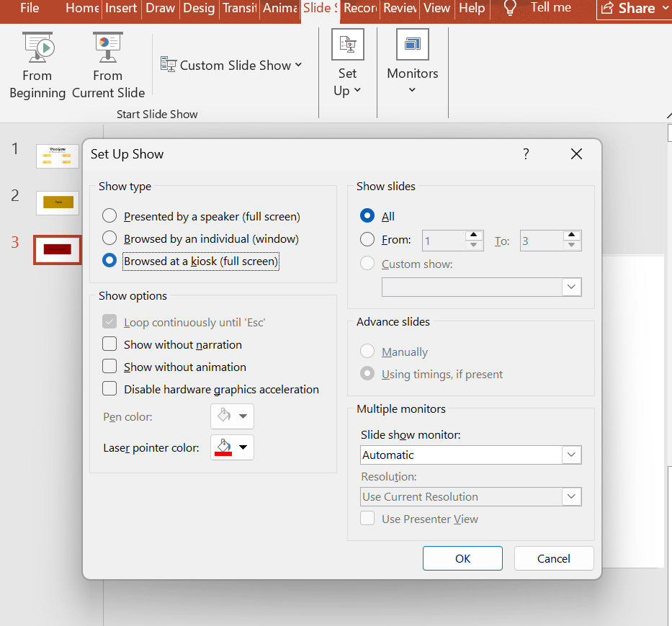Click the Cancel button

point(554,559)
